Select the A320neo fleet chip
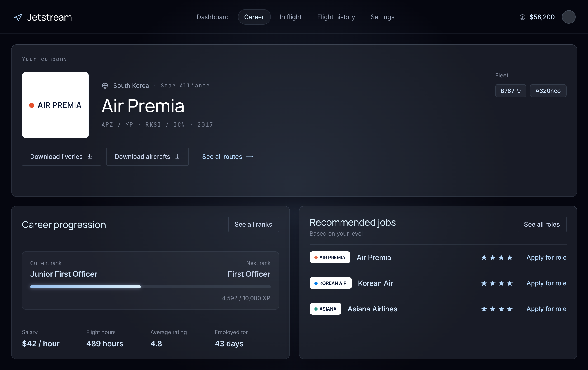Viewport: 588px width, 370px height. tap(548, 91)
